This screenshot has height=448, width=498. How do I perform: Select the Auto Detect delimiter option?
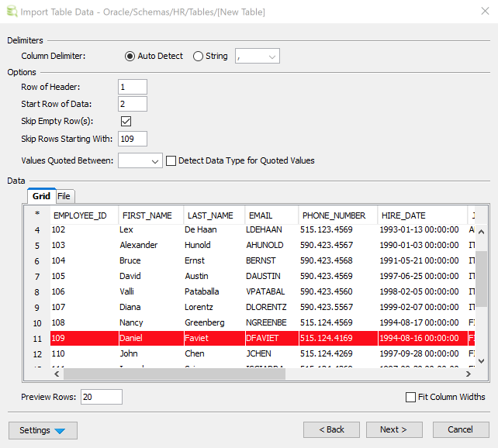coord(130,56)
